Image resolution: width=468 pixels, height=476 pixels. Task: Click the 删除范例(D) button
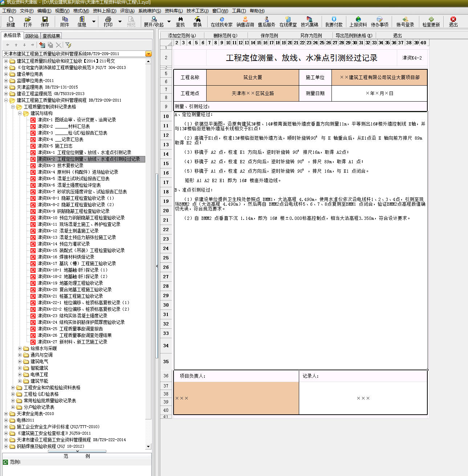tap(225, 36)
